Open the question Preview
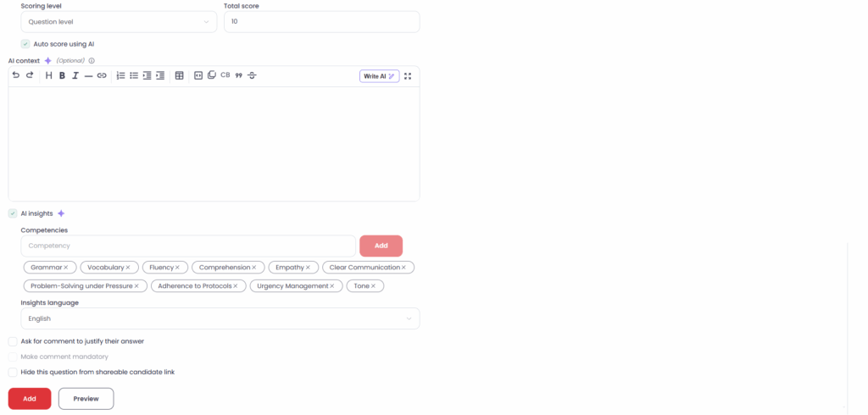The width and height of the screenshot is (868, 415). coord(86,398)
